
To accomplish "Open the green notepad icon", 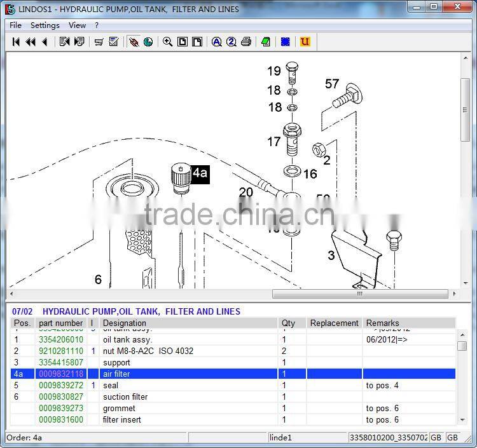I will coord(266,42).
